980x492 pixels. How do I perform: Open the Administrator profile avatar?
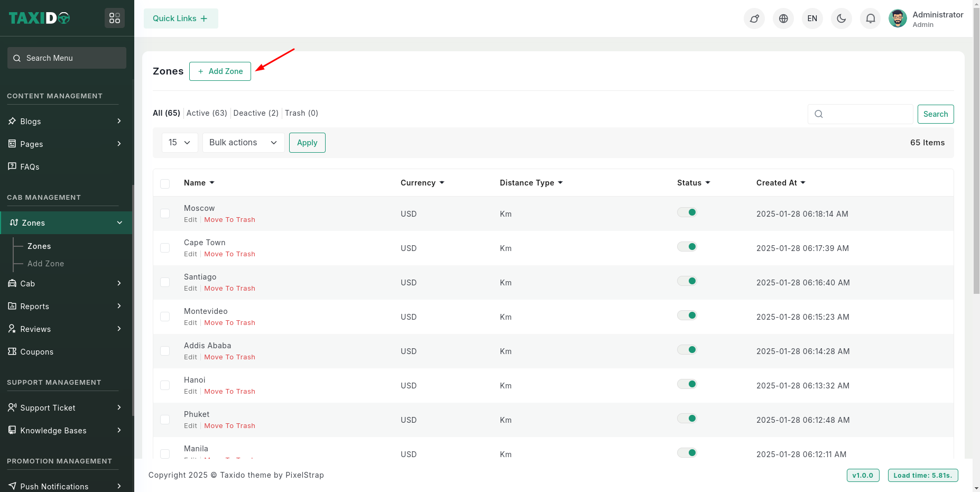pos(897,18)
